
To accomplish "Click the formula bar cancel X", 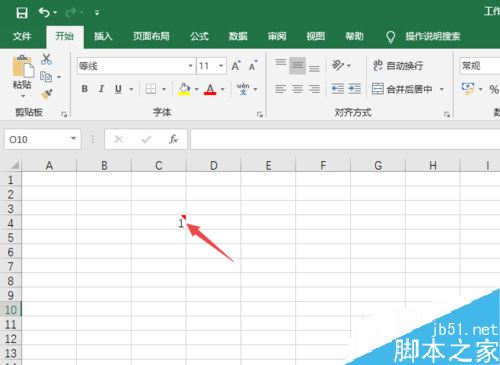I will coord(119,139).
